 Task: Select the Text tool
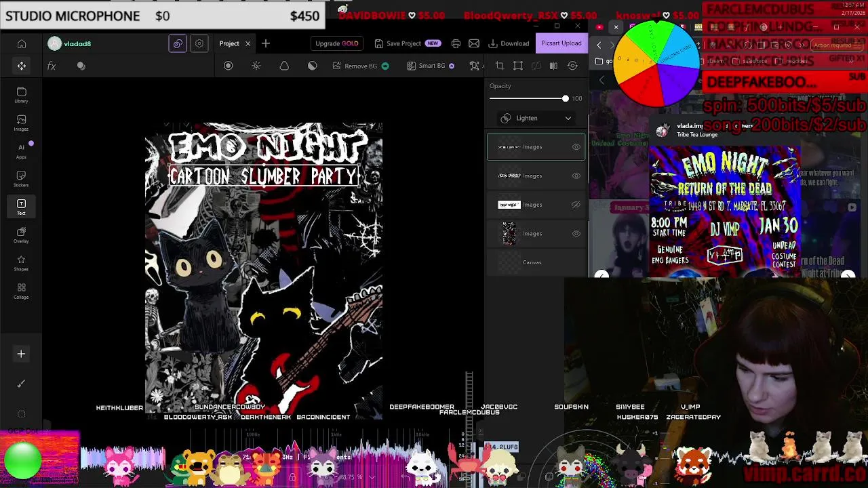21,207
